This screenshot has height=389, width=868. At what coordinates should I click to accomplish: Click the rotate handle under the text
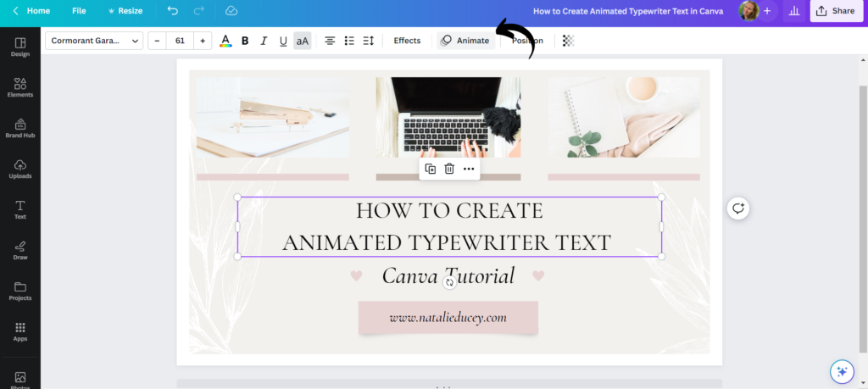click(x=449, y=283)
